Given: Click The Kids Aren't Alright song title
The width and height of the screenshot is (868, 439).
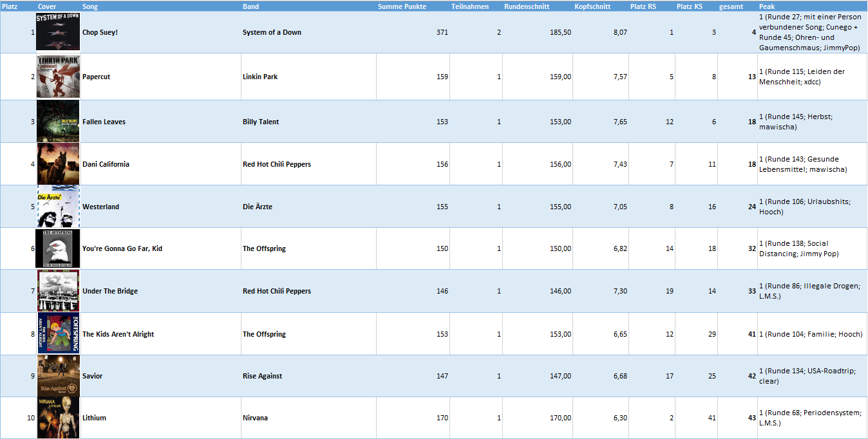Looking at the screenshot, I should (x=118, y=334).
